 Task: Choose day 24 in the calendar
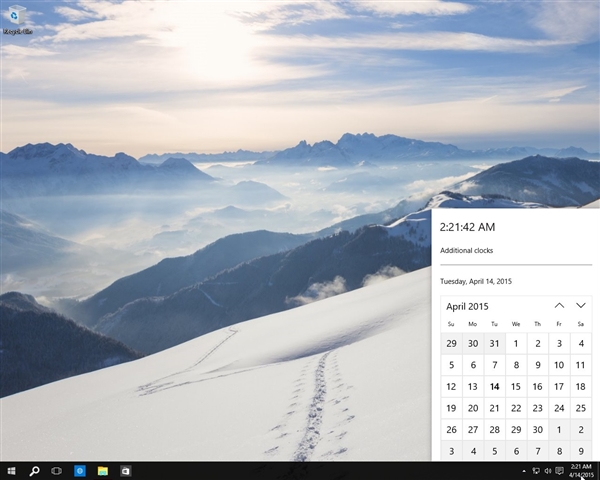click(x=559, y=408)
